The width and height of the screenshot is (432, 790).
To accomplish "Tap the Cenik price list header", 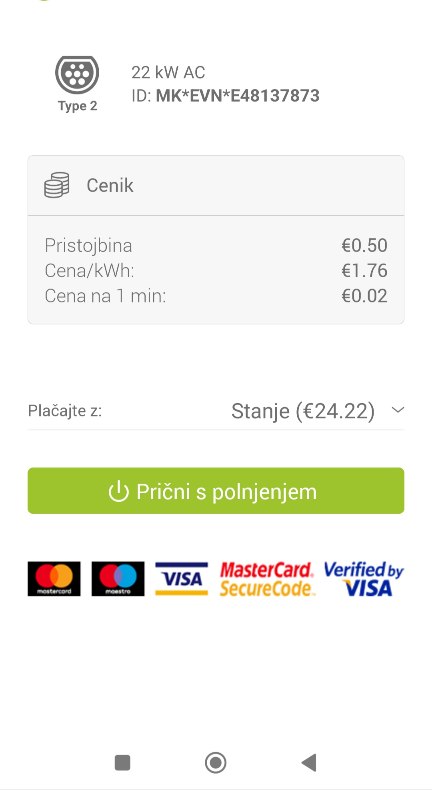I will pyautogui.click(x=216, y=185).
